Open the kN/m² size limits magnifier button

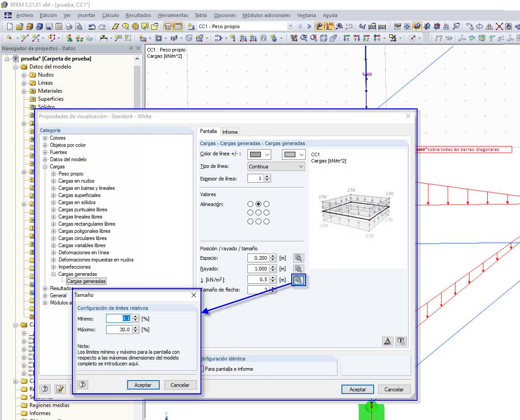click(x=298, y=280)
